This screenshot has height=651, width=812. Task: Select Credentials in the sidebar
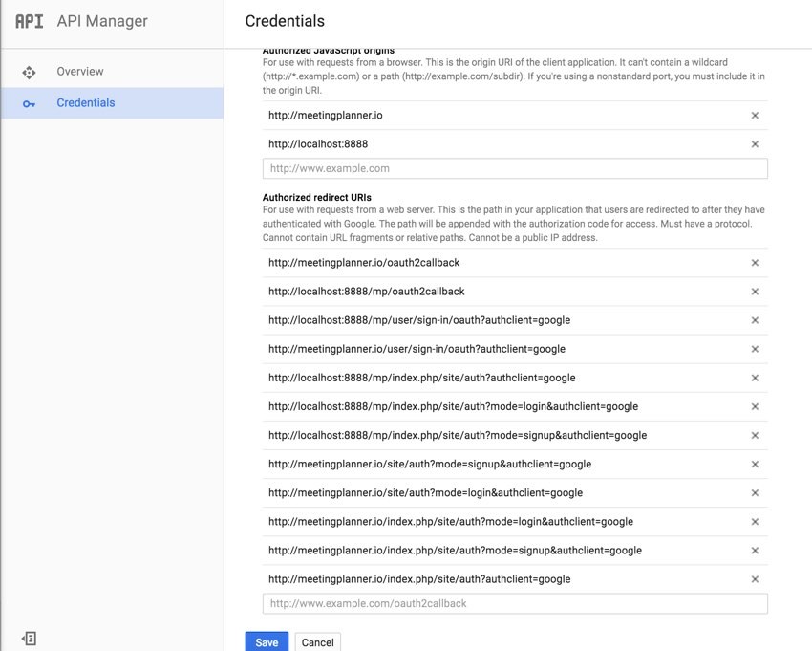click(x=112, y=103)
